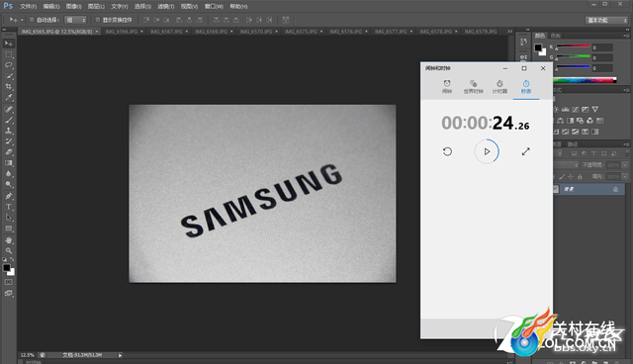Reset the stopwatch with the circular arrow
Image resolution: width=633 pixels, height=364 pixels.
coord(447,151)
